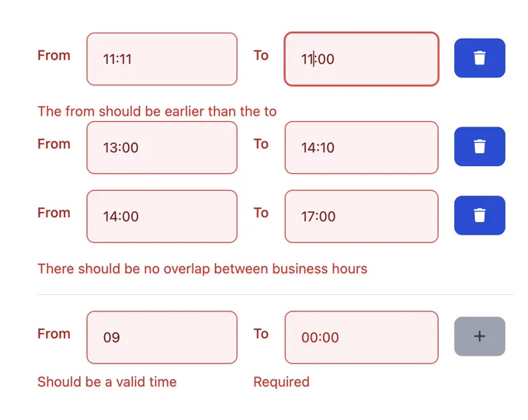Select the From field showing 13:00
This screenshot has height=420, width=528.
pos(162,148)
